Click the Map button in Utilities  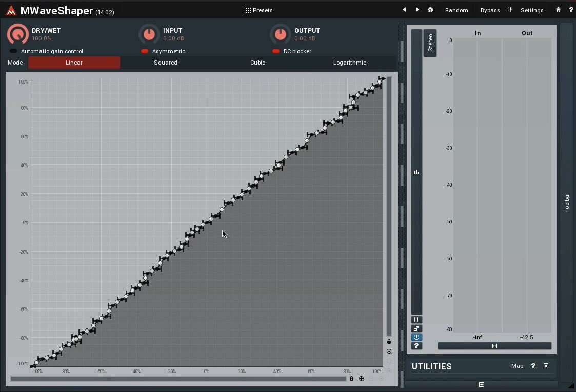[x=517, y=366]
